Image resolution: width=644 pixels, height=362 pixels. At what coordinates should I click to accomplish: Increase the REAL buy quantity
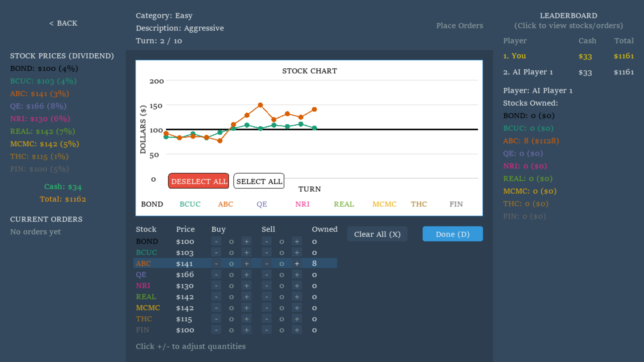point(247,297)
